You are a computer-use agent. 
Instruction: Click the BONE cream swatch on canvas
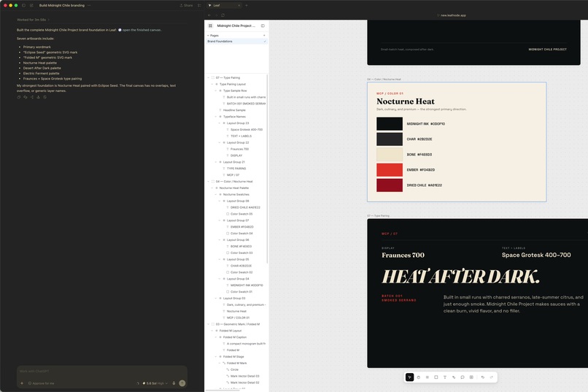click(390, 155)
